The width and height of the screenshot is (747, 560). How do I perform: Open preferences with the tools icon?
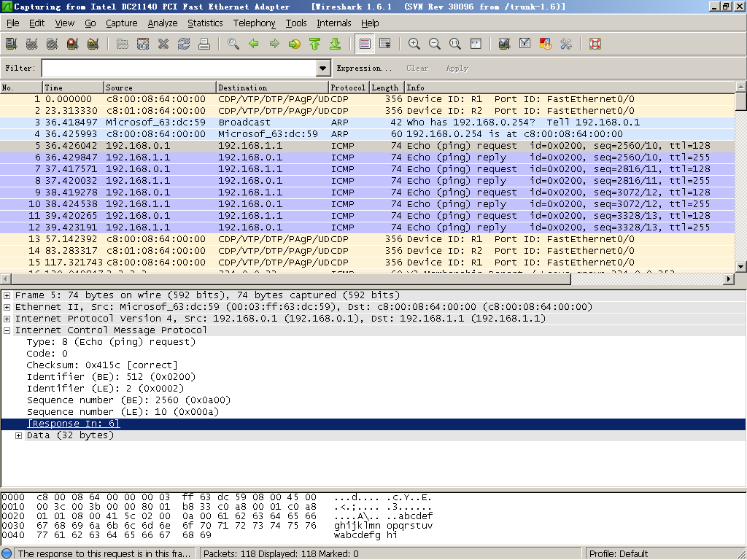coord(566,44)
